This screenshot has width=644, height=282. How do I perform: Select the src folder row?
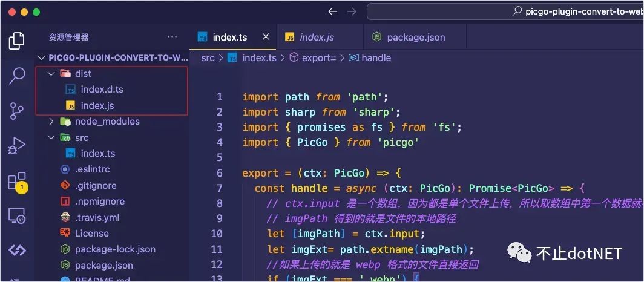tap(112, 137)
